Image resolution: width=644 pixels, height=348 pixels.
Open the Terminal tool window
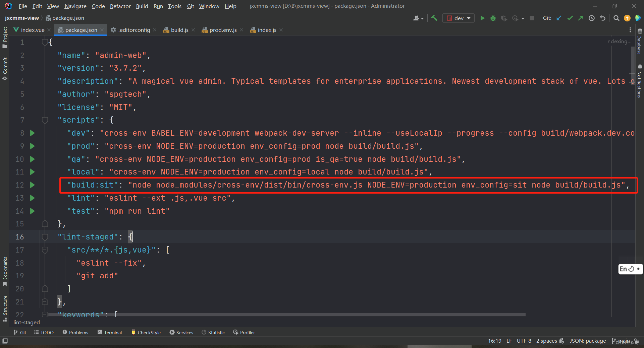coord(109,332)
